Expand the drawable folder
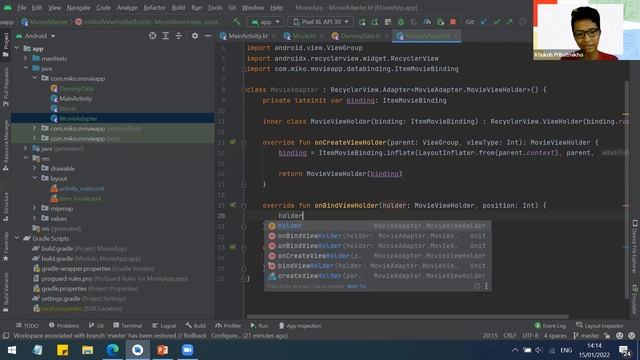640x360 pixels. [35, 168]
